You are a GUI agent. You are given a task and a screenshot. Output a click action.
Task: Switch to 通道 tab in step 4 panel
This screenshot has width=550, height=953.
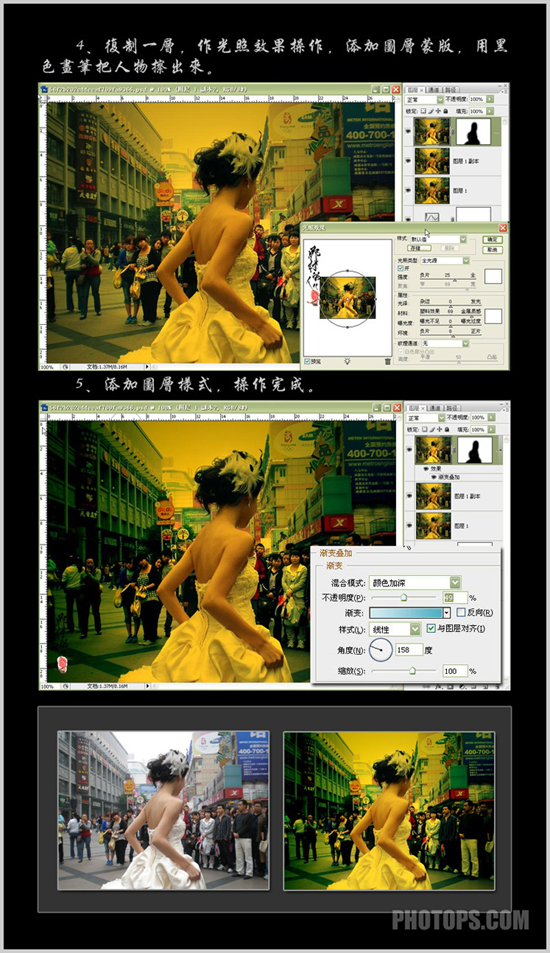click(x=433, y=90)
